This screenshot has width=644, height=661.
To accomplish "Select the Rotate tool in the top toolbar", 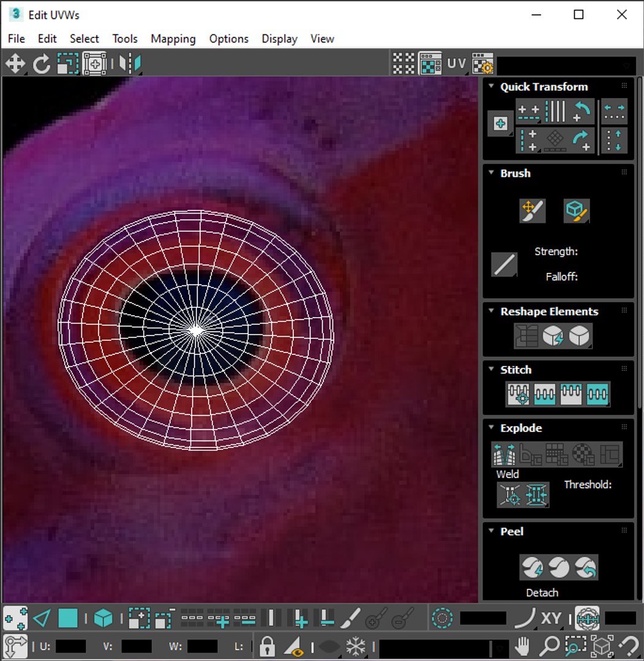I will click(42, 64).
